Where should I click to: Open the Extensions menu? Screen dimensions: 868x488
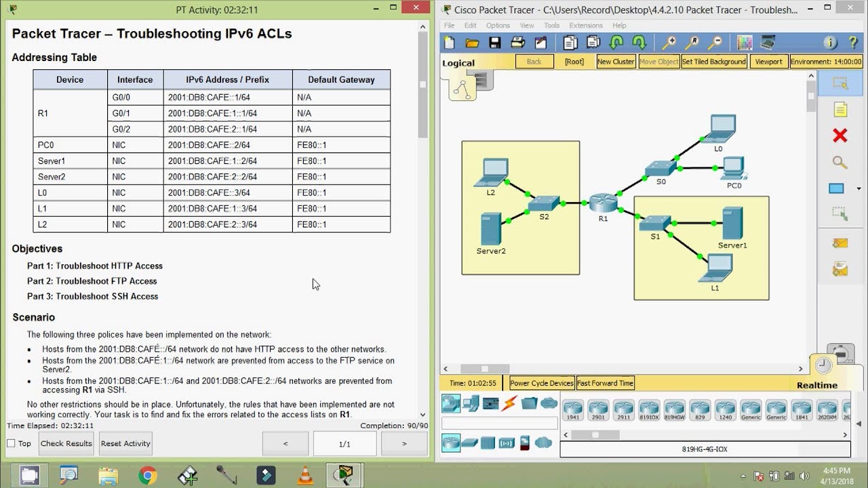tap(586, 25)
